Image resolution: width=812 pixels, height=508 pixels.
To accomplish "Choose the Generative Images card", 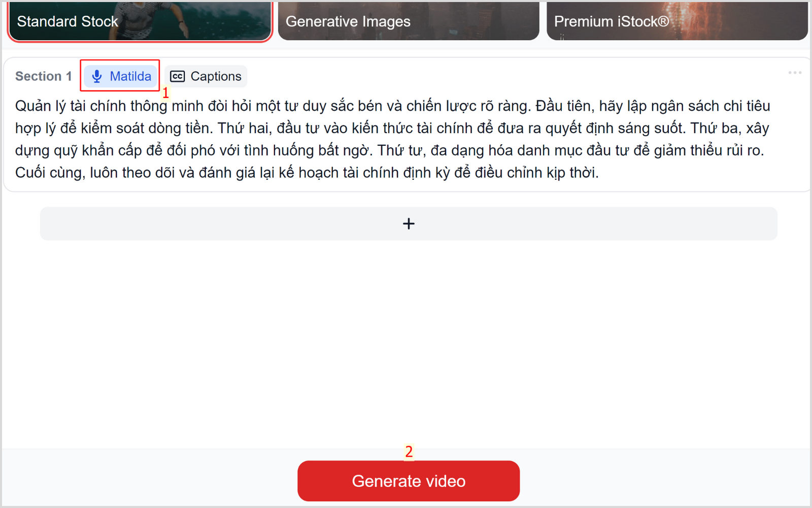I will 409,20.
